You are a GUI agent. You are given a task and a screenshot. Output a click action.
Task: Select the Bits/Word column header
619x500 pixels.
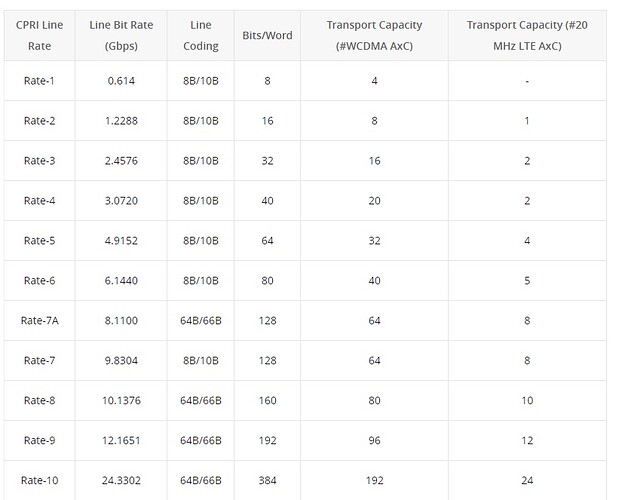point(267,36)
